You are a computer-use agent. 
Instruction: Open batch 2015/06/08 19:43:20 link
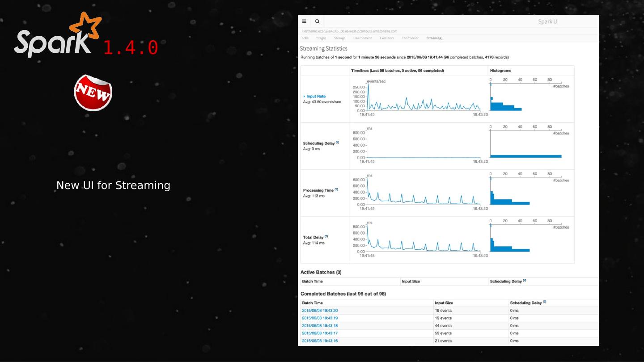pos(320,311)
